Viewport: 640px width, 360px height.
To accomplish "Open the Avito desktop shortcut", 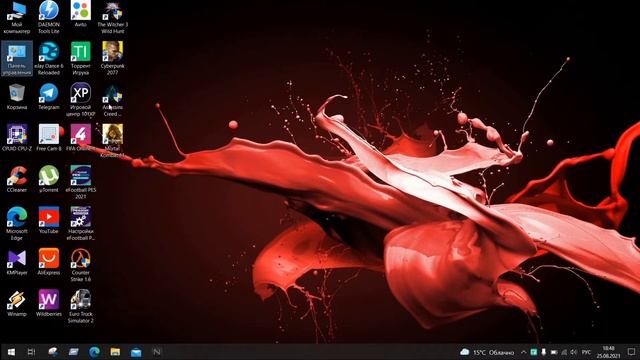I will point(80,14).
